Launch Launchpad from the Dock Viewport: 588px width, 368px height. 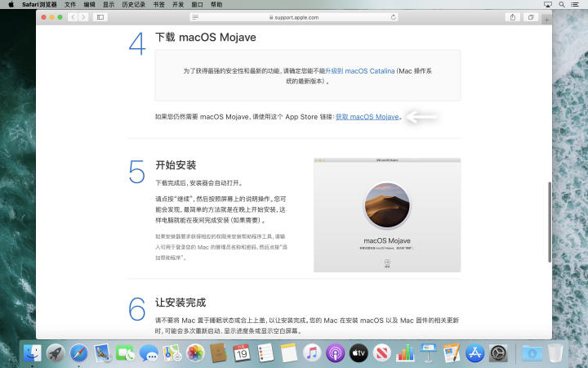click(x=56, y=353)
